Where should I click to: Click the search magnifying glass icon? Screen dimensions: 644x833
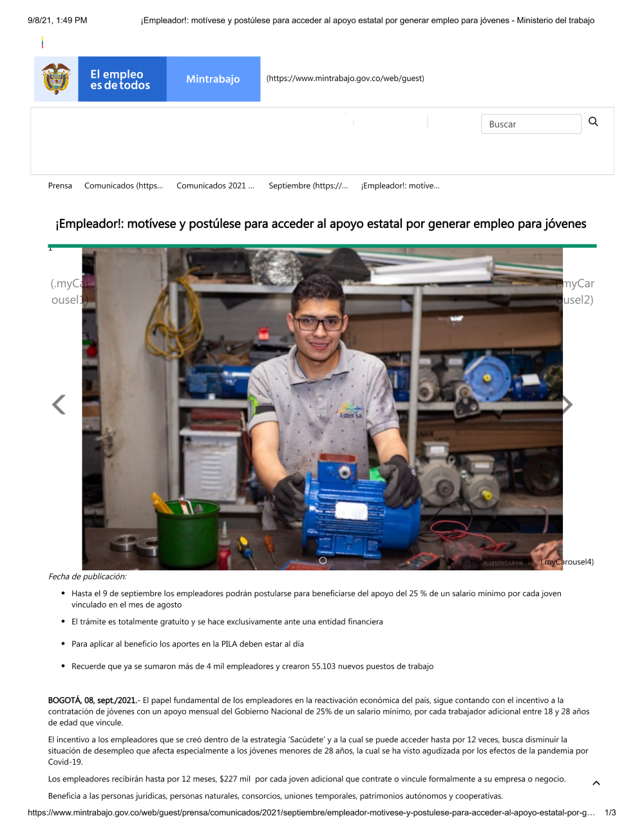(x=593, y=122)
